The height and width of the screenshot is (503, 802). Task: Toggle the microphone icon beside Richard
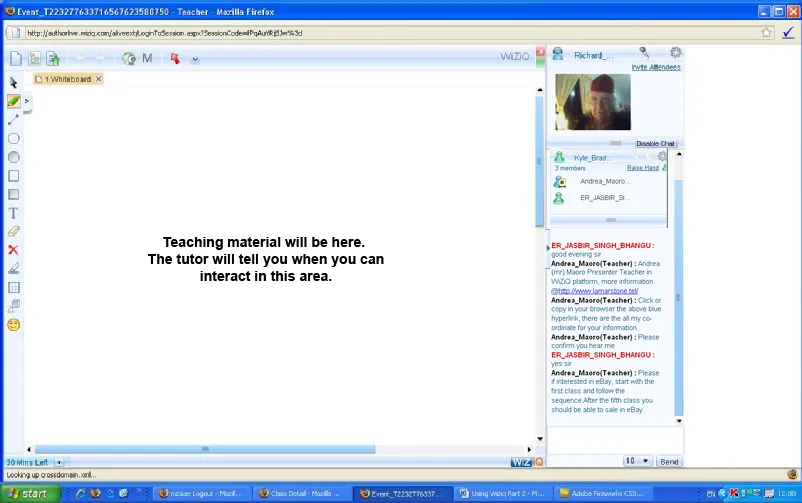[645, 52]
